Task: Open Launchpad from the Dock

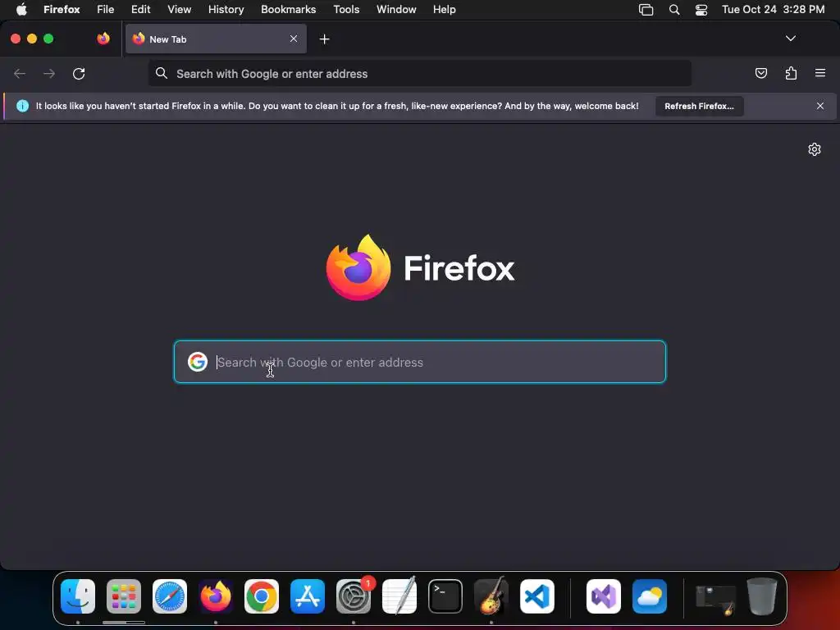Action: coord(124,596)
